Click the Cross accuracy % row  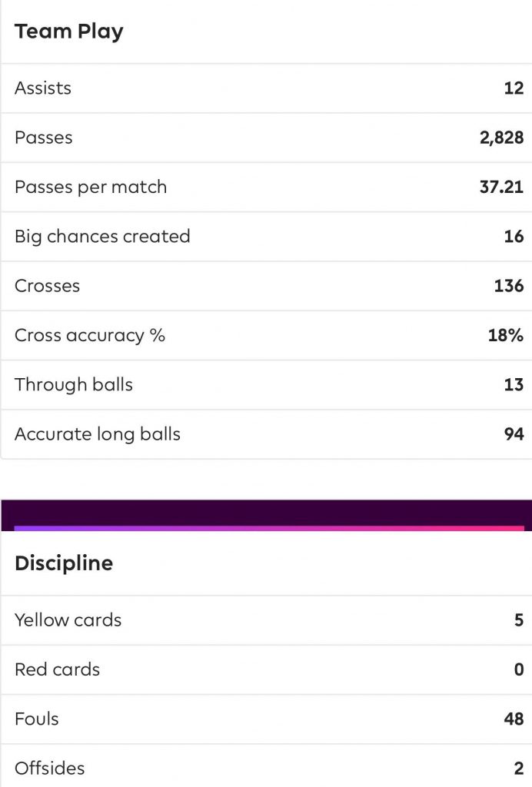coord(267,335)
